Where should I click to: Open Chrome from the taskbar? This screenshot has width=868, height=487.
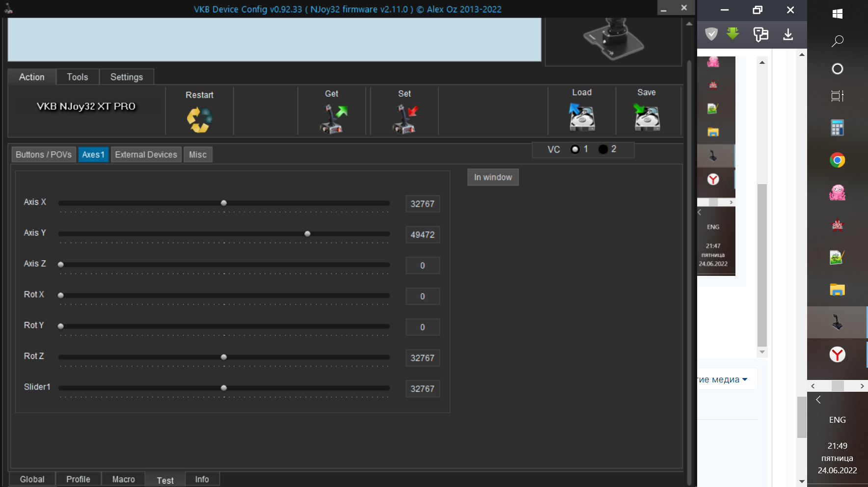point(838,160)
